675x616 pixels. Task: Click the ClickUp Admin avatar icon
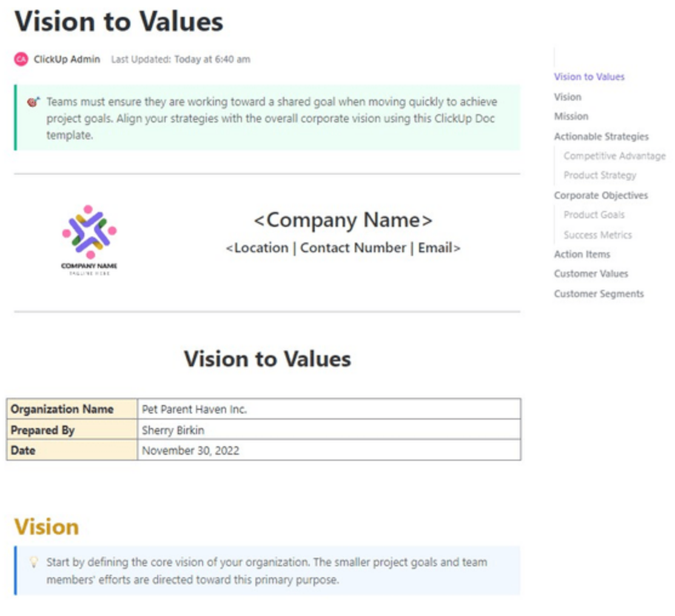point(21,59)
